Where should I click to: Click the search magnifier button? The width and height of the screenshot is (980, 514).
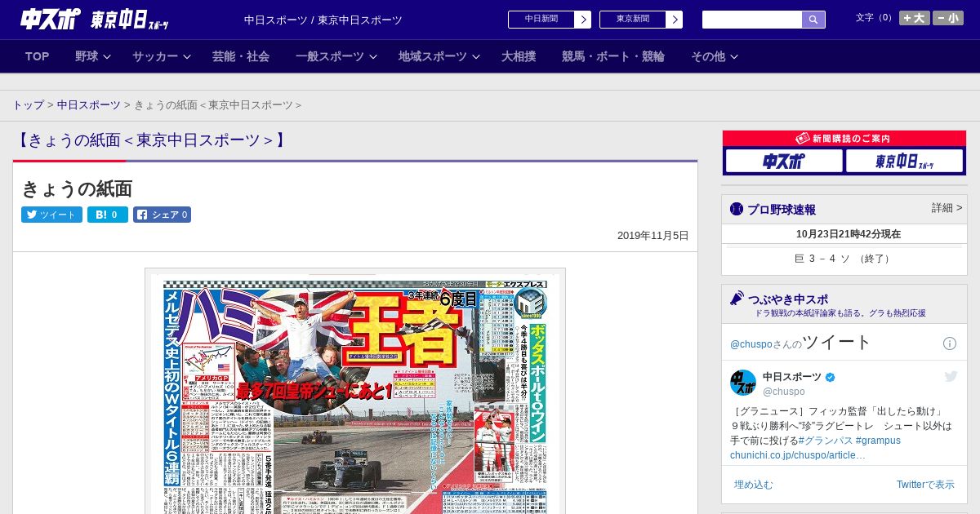pyautogui.click(x=813, y=20)
